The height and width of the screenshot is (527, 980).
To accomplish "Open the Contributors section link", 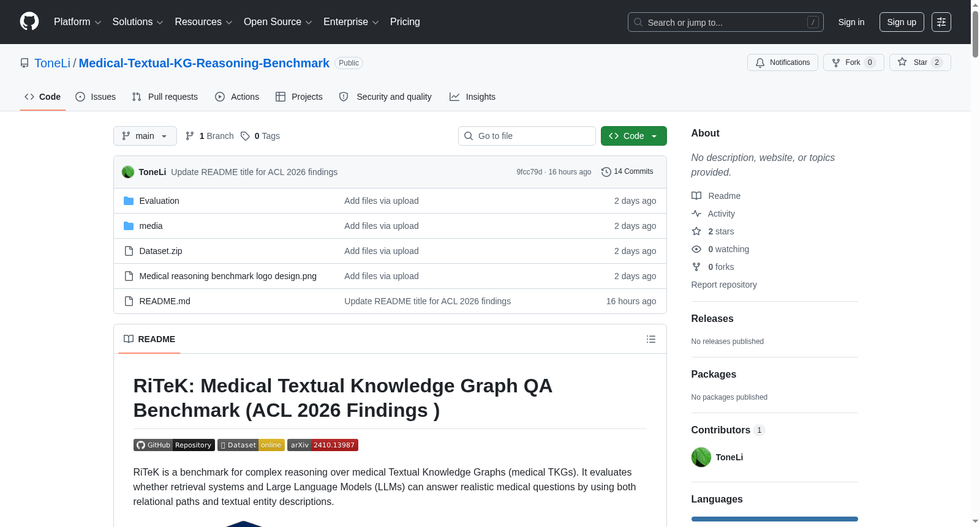I will (728, 430).
